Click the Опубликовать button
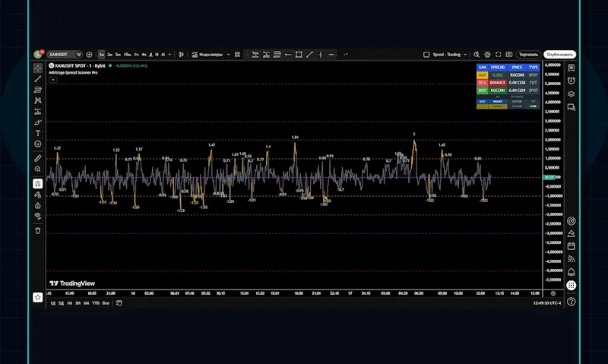608x364 pixels. (x=560, y=55)
